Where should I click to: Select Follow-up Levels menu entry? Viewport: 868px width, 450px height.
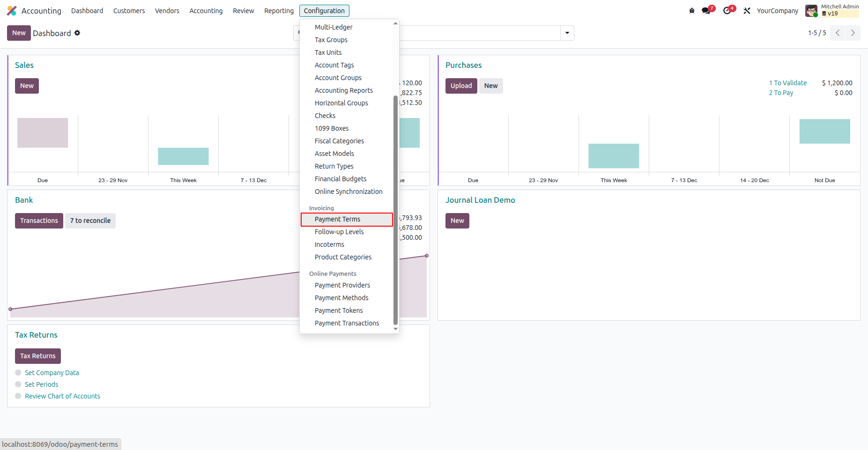pyautogui.click(x=347, y=232)
